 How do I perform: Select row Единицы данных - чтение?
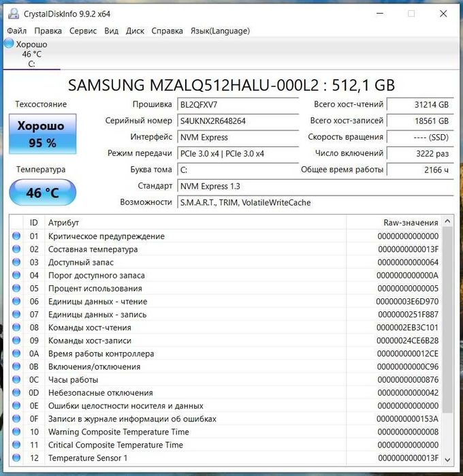click(x=225, y=301)
